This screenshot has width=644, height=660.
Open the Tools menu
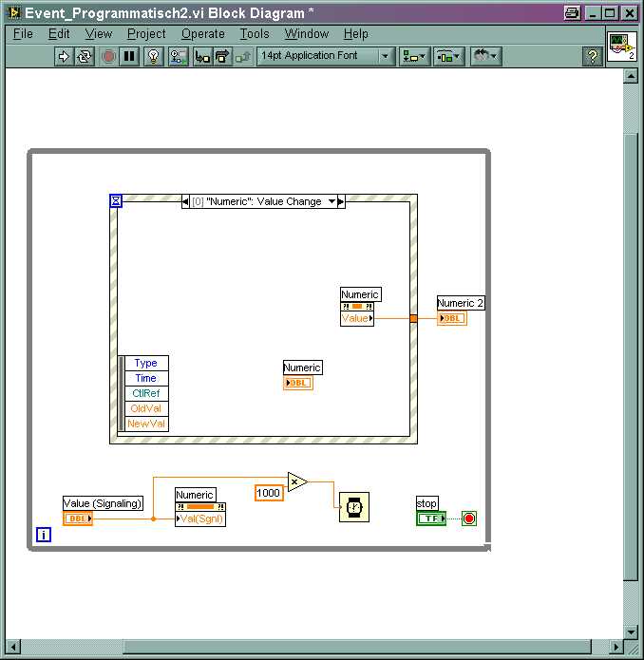coord(255,33)
